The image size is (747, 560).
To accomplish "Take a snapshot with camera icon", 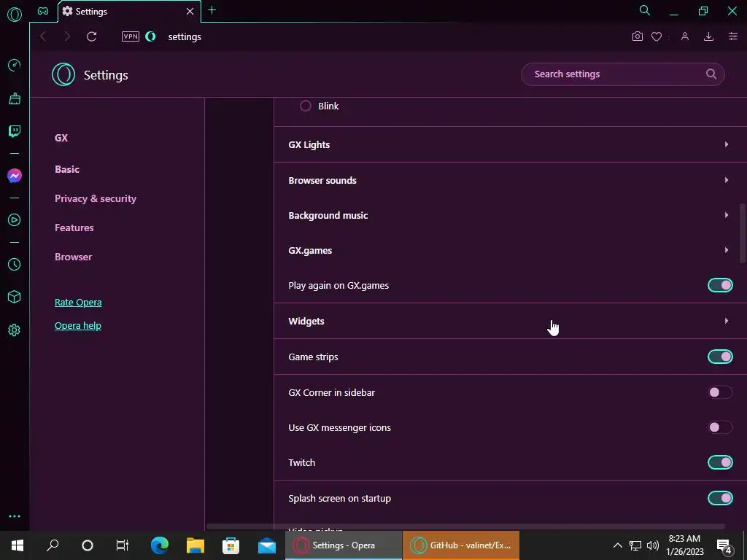I will (638, 36).
